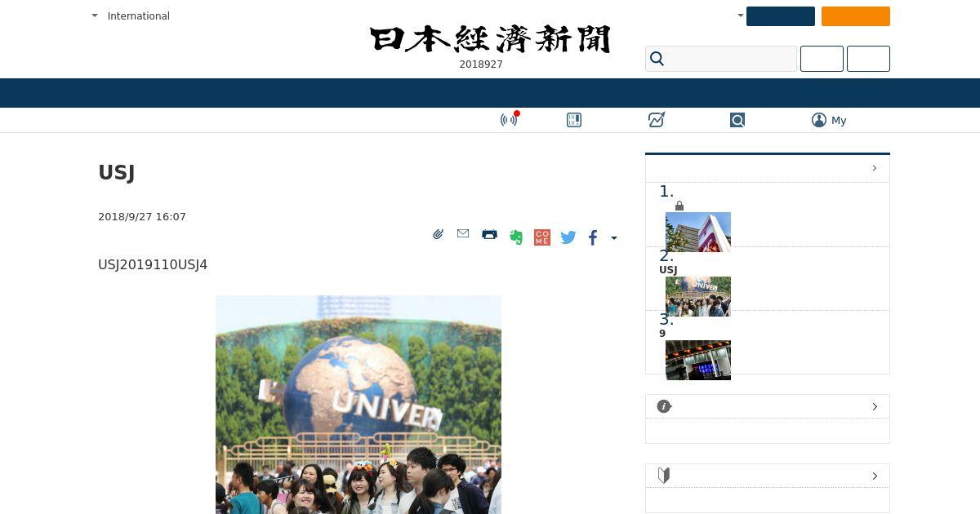980x514 pixels.
Task: Expand more share options arrow
Action: (x=614, y=238)
